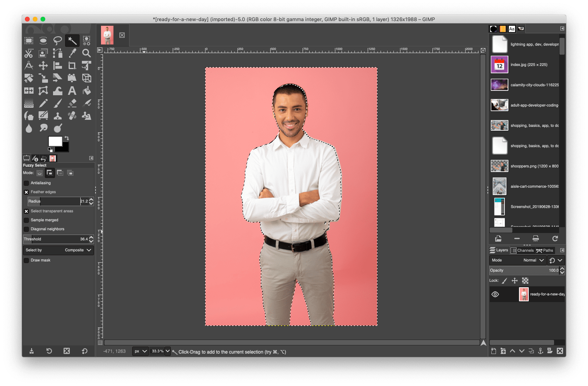Select the Select by Color tool
Viewport: 588px width, 386px height.
[87, 41]
